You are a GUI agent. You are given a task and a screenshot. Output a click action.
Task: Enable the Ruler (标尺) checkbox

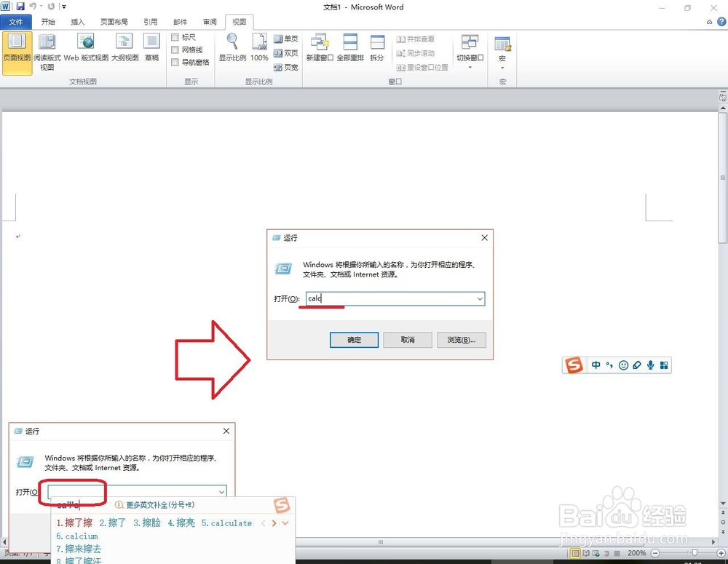tap(175, 37)
